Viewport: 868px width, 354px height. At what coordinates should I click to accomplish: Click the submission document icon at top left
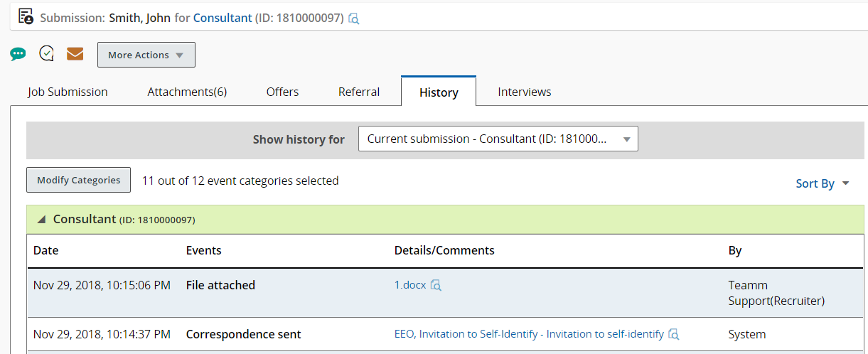point(26,16)
